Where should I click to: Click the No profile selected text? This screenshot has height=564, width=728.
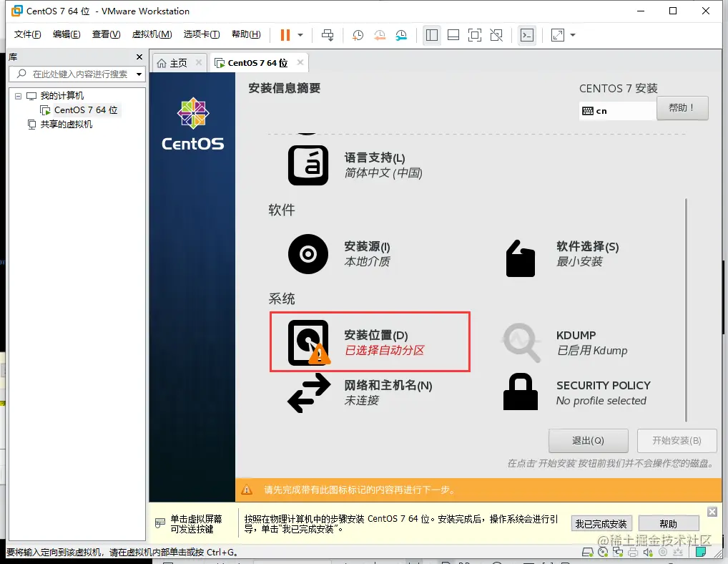(x=601, y=401)
